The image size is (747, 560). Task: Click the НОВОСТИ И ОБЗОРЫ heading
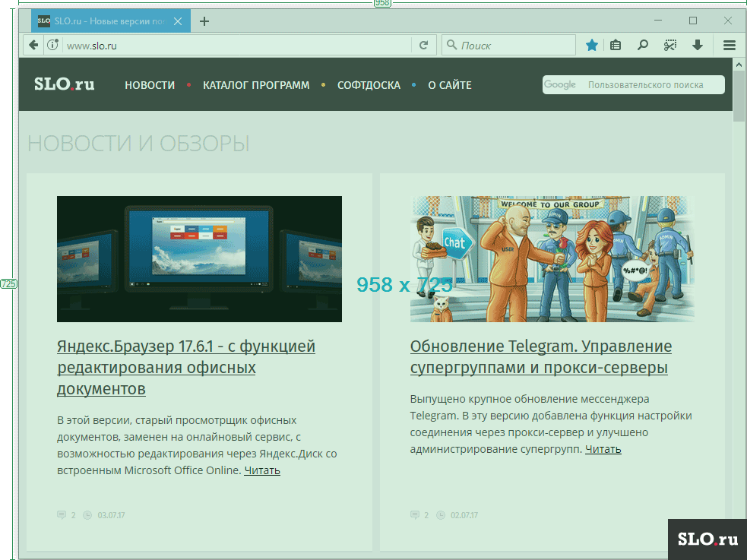pos(138,144)
